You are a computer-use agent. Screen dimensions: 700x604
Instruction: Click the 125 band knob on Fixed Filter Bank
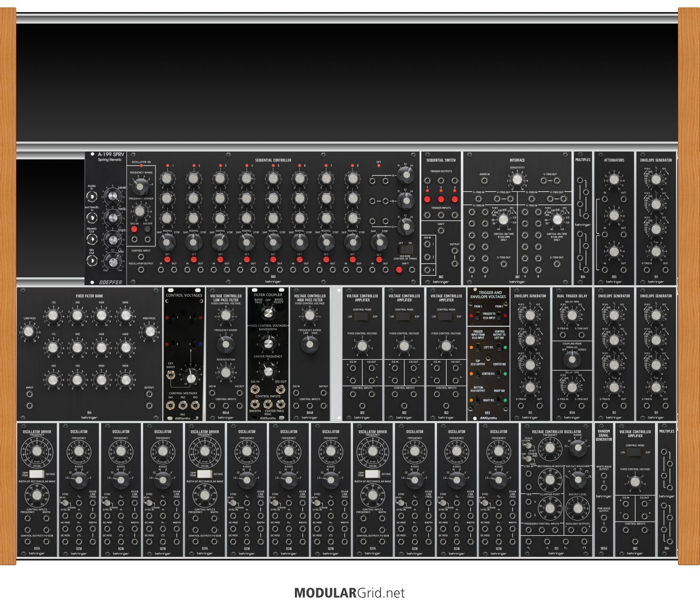tap(53, 316)
